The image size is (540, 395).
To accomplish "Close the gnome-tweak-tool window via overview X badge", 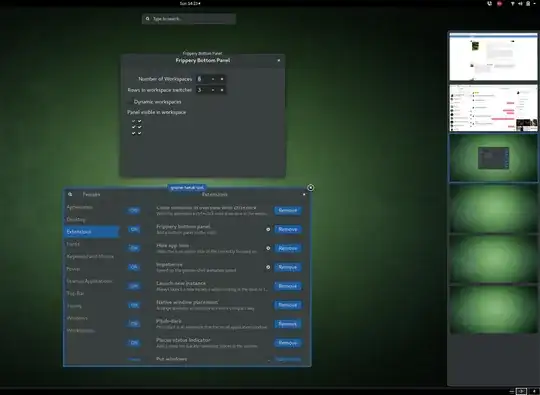I will [x=310, y=188].
